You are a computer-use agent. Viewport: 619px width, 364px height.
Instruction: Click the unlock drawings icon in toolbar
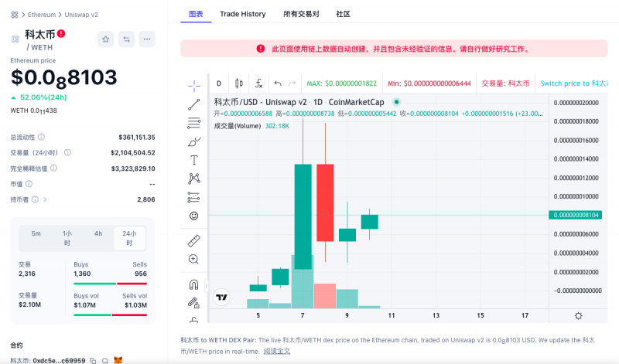(194, 320)
